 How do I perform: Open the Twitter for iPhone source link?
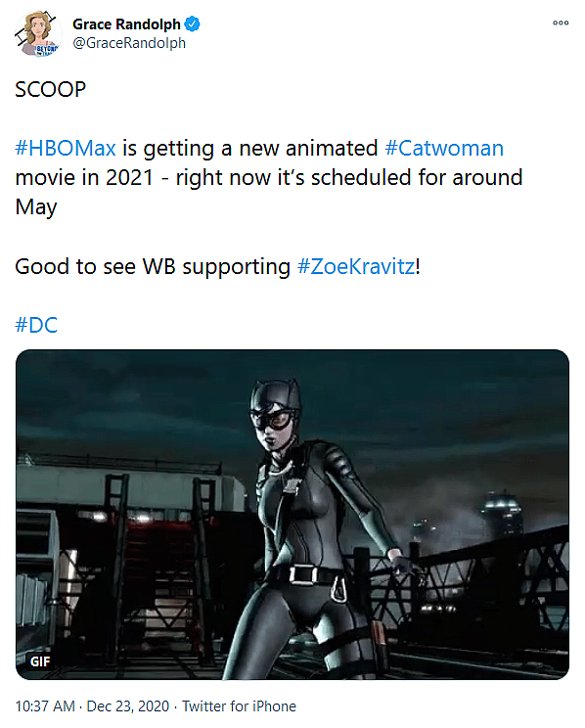(x=239, y=706)
